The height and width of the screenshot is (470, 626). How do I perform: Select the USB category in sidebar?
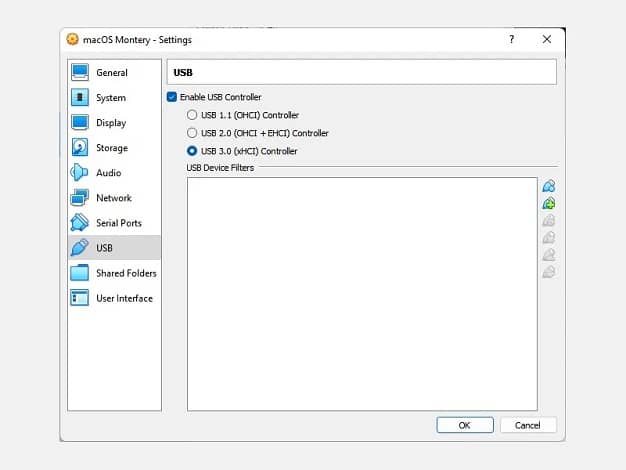(x=114, y=248)
